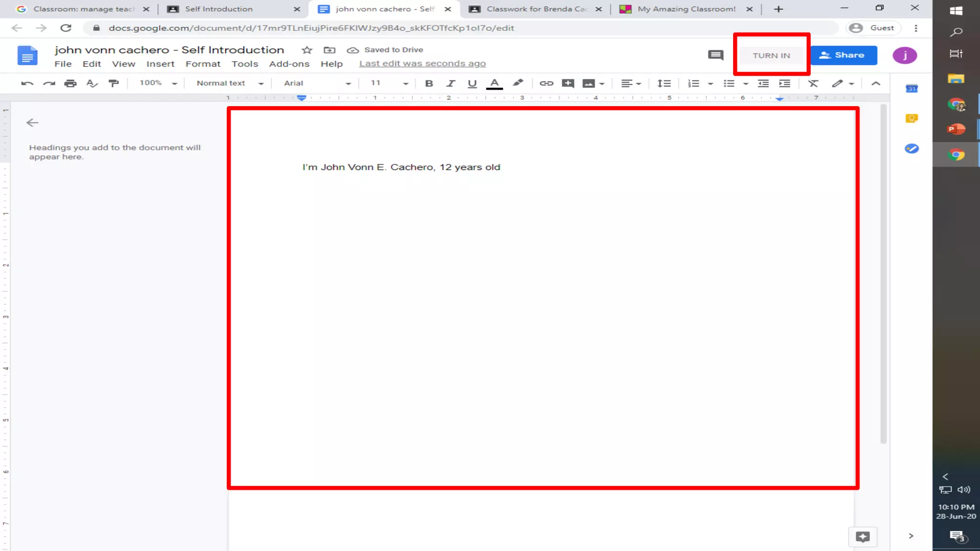Screen dimensions: 980x551
Task: Open the Format menu
Action: 203,64
